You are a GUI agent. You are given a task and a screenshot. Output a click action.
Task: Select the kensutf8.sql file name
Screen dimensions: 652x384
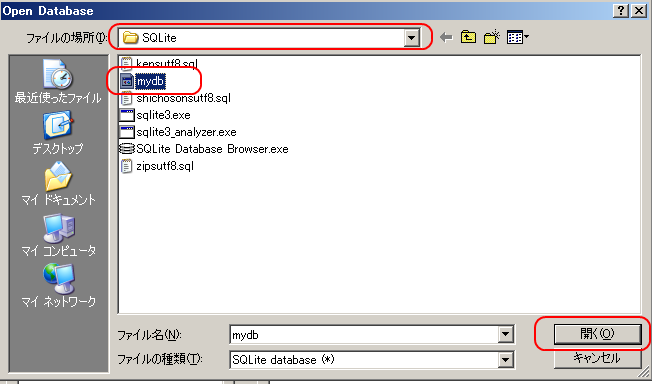(167, 64)
